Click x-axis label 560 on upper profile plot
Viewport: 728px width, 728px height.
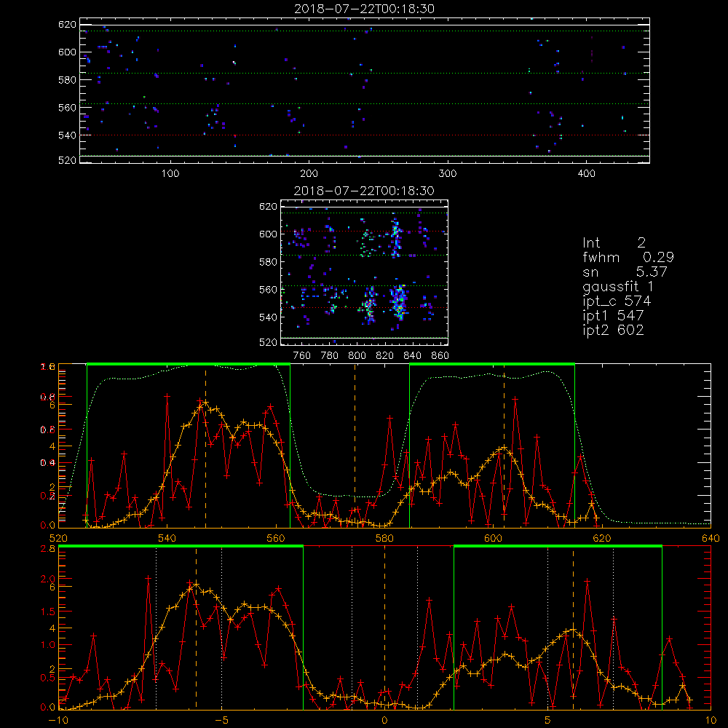click(276, 539)
